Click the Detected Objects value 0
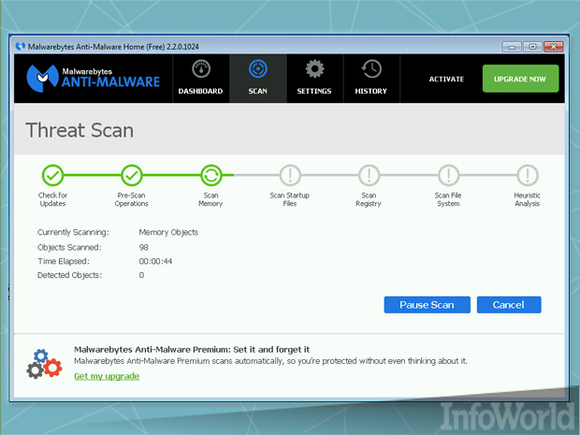This screenshot has width=580, height=435. (141, 275)
